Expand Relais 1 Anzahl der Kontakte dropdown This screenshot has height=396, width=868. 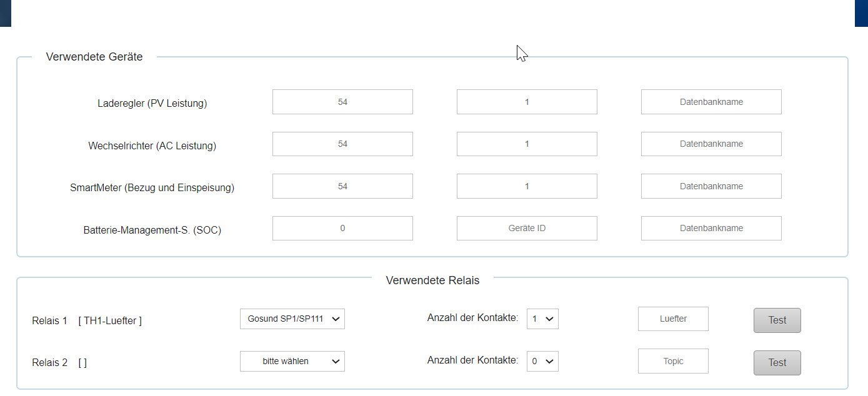542,319
